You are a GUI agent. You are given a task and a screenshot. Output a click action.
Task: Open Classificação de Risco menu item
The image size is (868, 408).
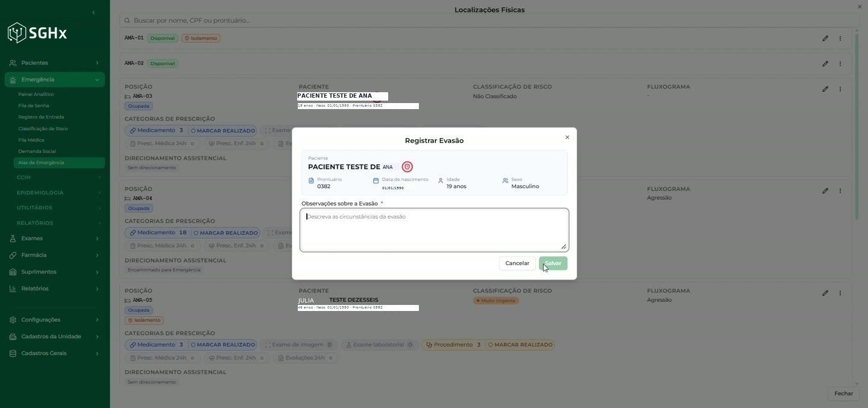coord(43,129)
